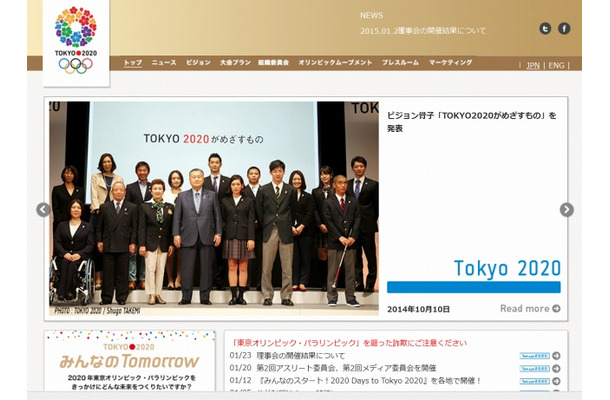Click Tokyo2020 tag on the 01/23 row
Image resolution: width=610 pixels, height=400 pixels.
[535, 356]
